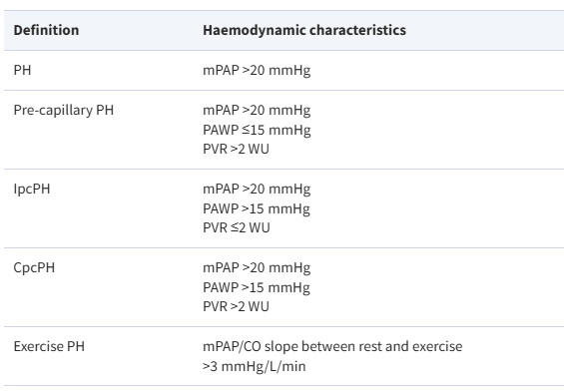Click PVR >2 WU under Pre-capillary PH

point(236,149)
